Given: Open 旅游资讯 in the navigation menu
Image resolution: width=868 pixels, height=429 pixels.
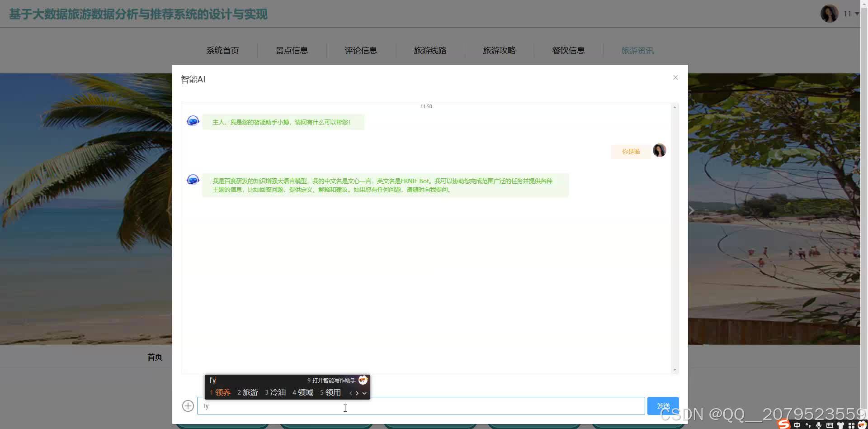Looking at the screenshot, I should [637, 51].
